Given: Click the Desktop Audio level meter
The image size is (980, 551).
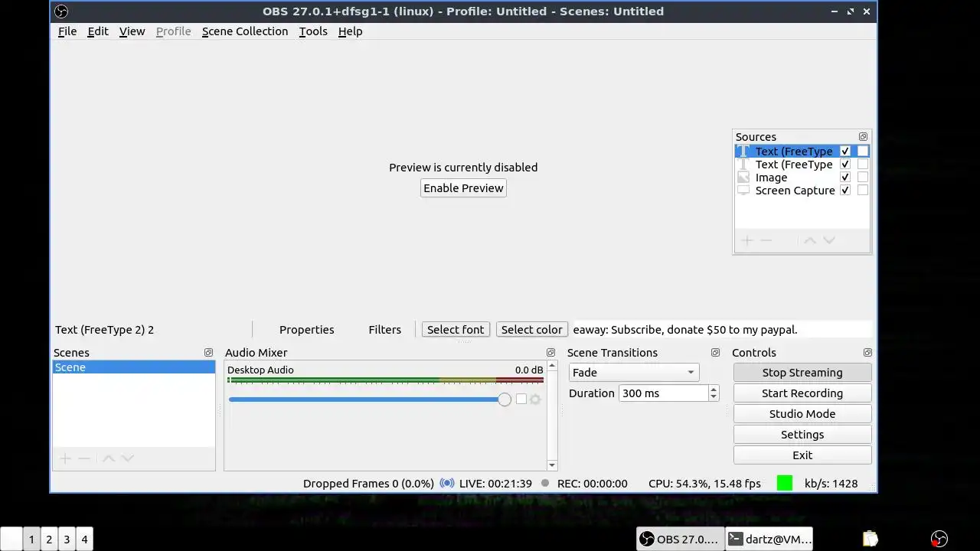Looking at the screenshot, I should pyautogui.click(x=385, y=380).
